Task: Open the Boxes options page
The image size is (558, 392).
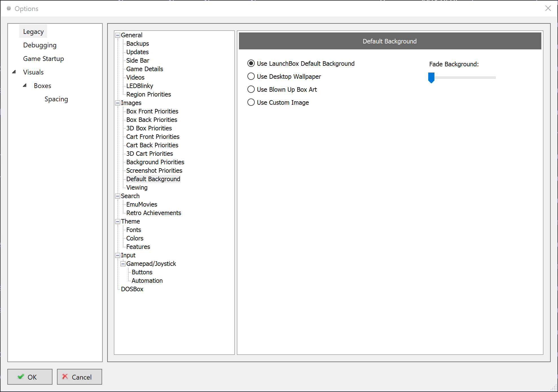Action: [42, 86]
